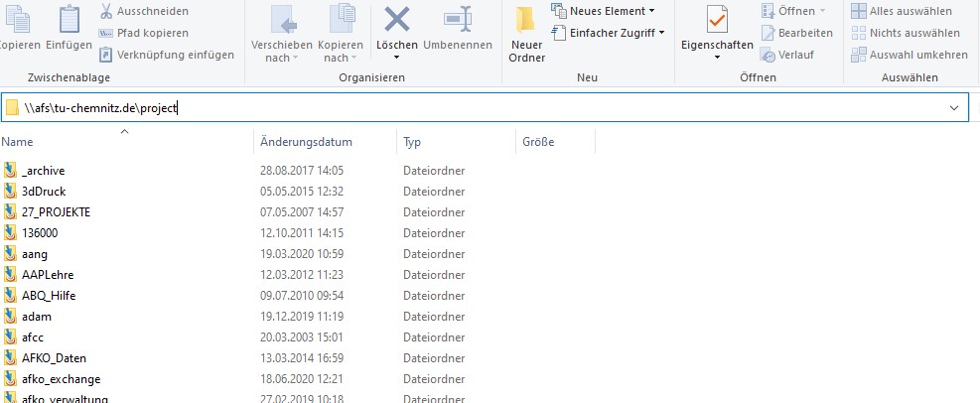Create a folder with Neuer Ordner
980x403 pixels.
click(527, 35)
